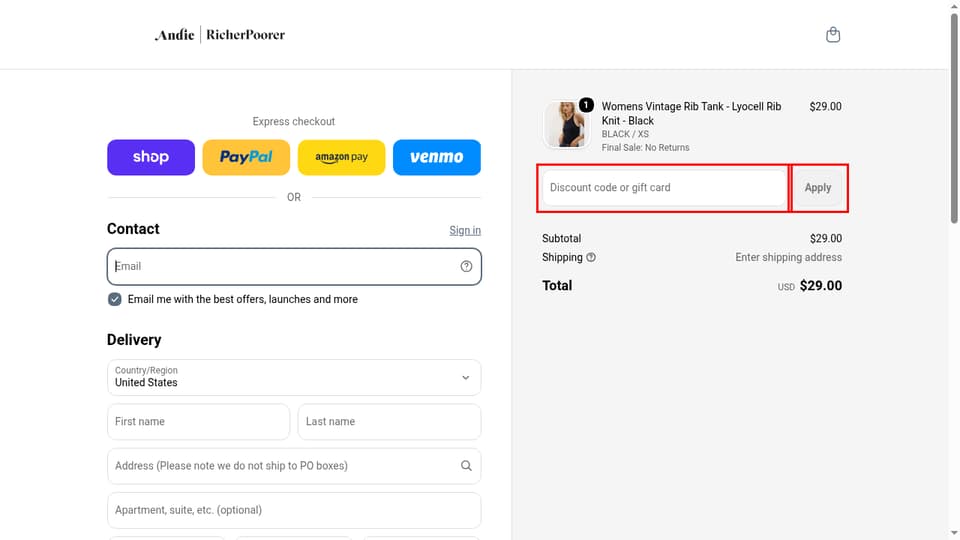Image resolution: width=960 pixels, height=540 pixels.
Task: Pay with PayPal express checkout
Action: (x=246, y=157)
